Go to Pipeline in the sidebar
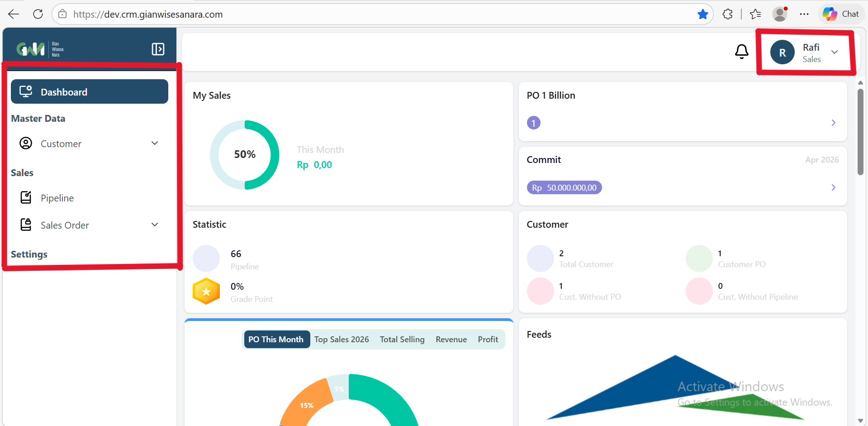 57,198
